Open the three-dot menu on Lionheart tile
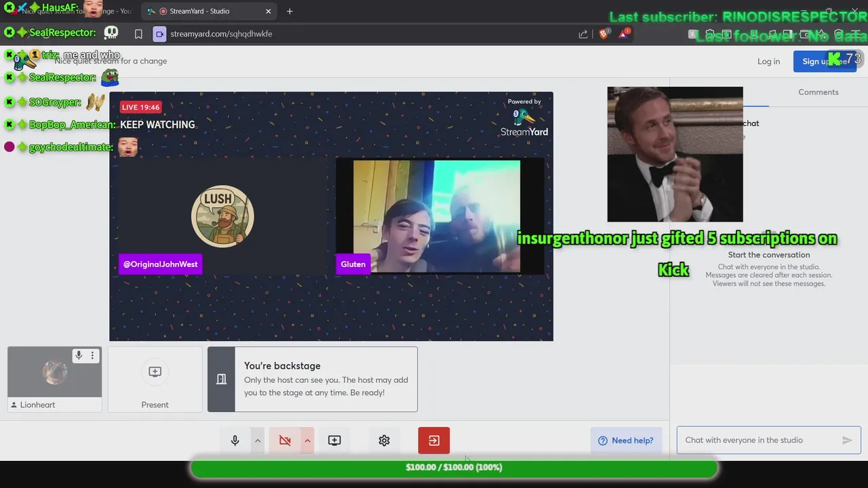This screenshot has height=488, width=868. tap(92, 355)
